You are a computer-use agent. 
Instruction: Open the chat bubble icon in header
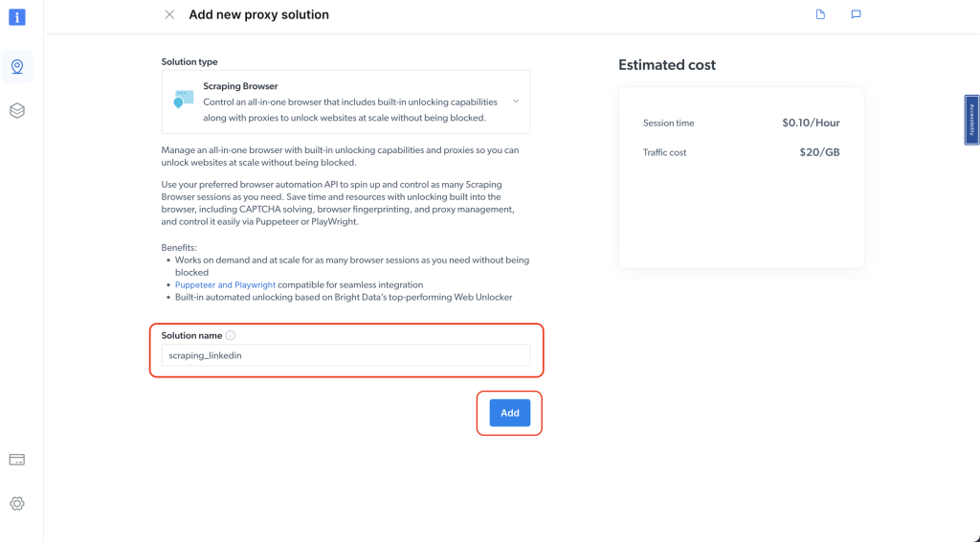point(856,14)
